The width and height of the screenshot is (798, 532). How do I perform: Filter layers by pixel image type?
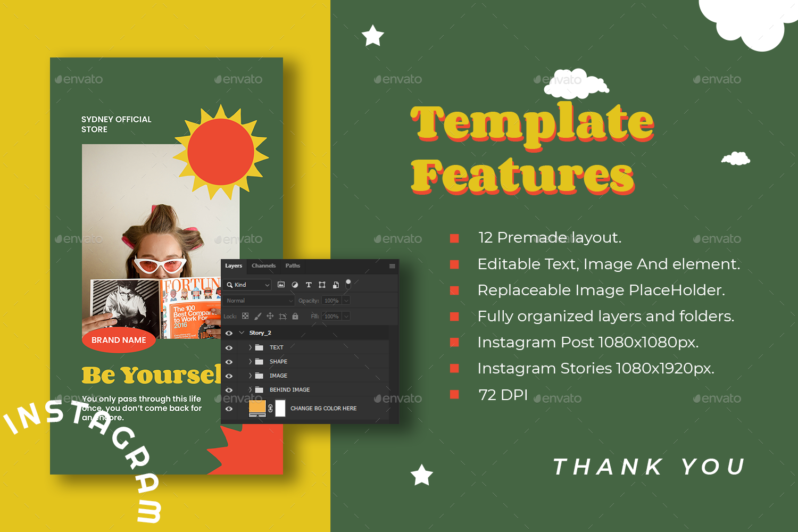click(x=281, y=285)
